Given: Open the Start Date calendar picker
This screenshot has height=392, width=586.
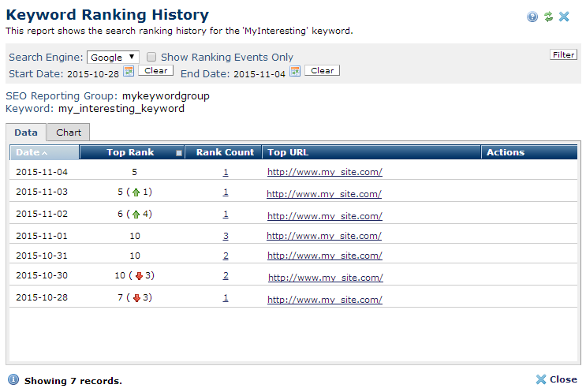Looking at the screenshot, I should pos(129,71).
